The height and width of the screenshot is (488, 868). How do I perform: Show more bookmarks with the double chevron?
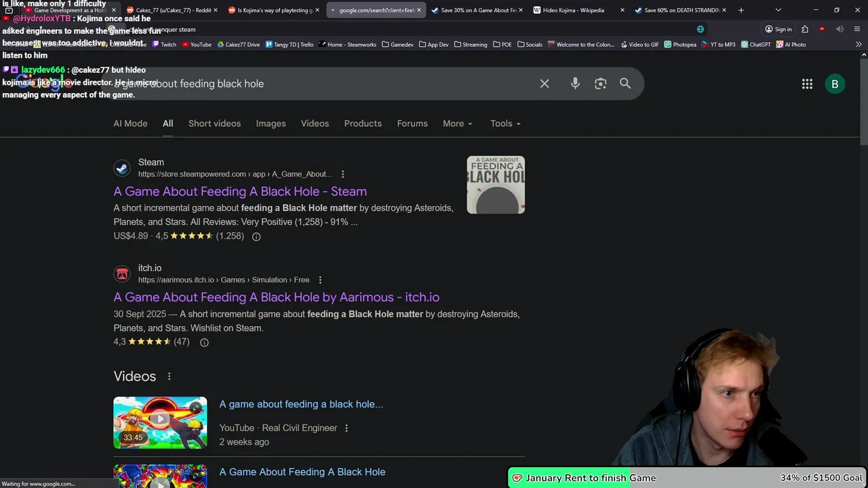859,45
